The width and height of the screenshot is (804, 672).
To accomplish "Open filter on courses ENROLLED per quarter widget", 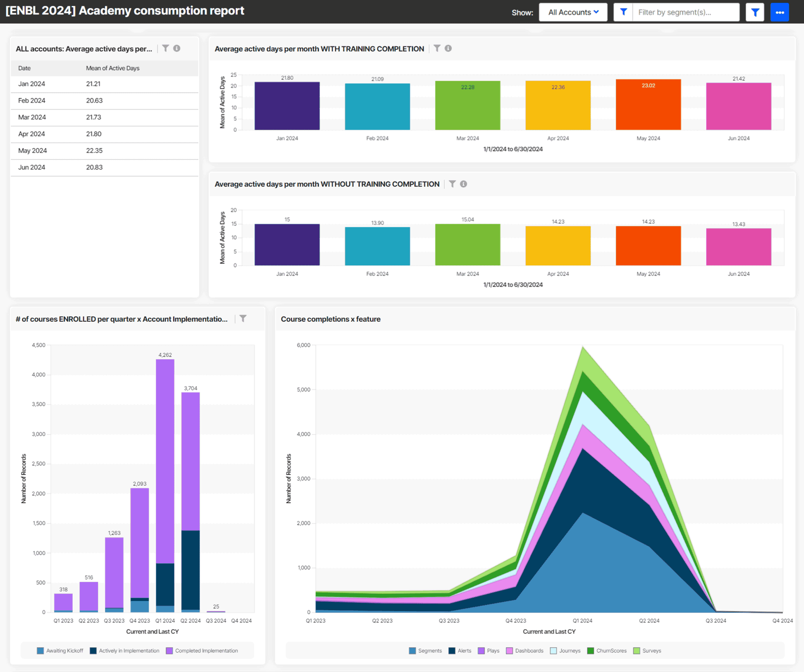I will pyautogui.click(x=243, y=318).
